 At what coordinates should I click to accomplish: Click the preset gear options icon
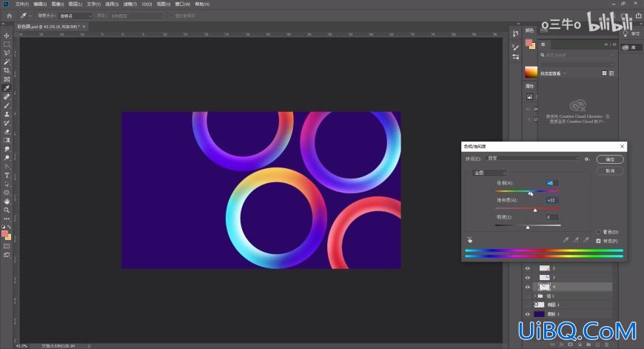[x=586, y=159]
